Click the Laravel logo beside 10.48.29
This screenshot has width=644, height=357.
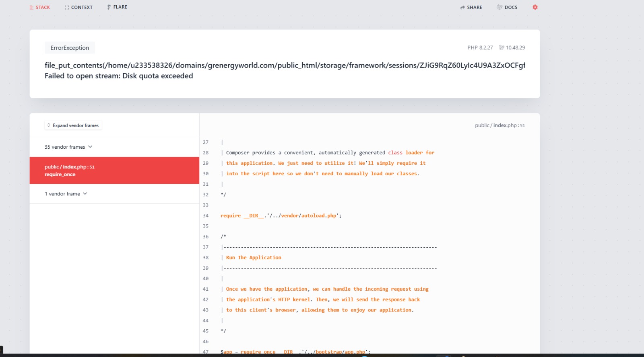point(502,47)
